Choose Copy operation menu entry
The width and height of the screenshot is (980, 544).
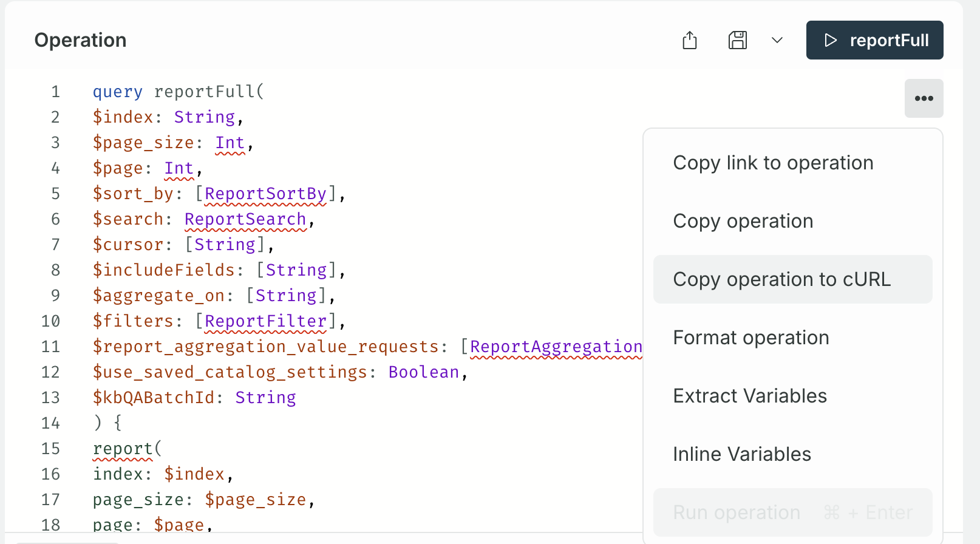coord(793,221)
